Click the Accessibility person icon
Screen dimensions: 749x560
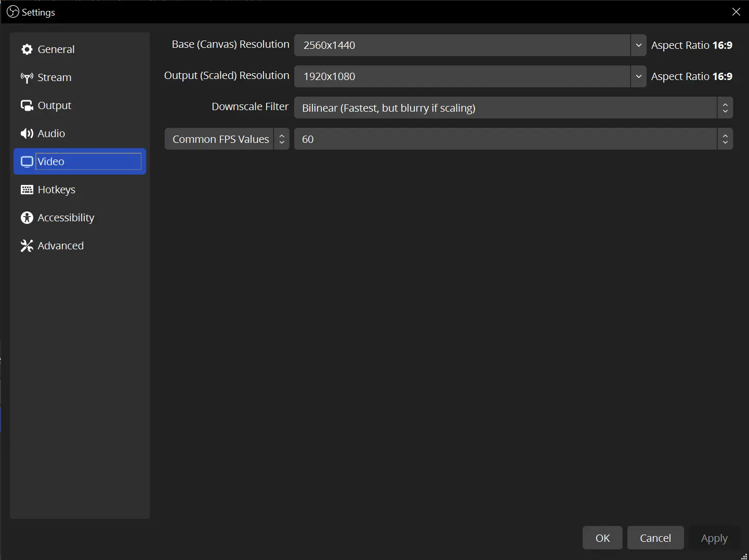(27, 218)
